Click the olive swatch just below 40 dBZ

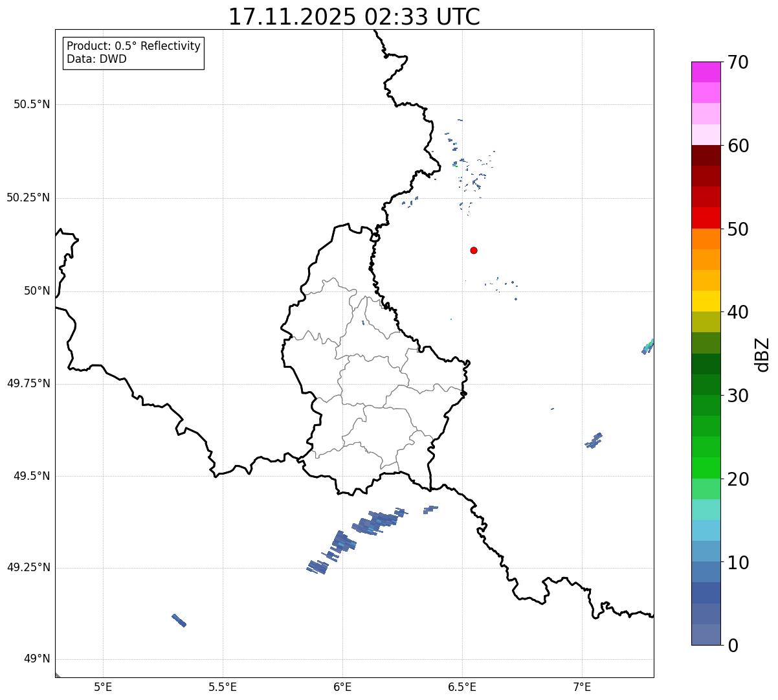point(706,322)
